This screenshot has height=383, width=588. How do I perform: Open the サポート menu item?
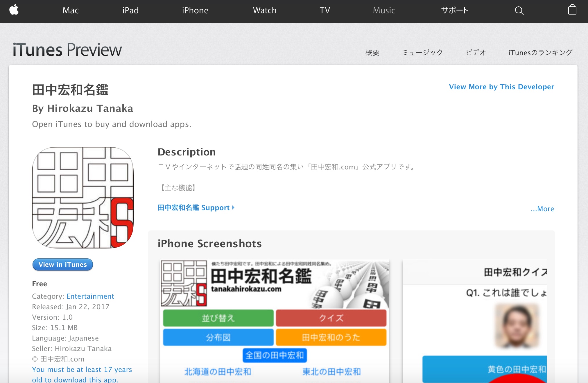(x=455, y=10)
